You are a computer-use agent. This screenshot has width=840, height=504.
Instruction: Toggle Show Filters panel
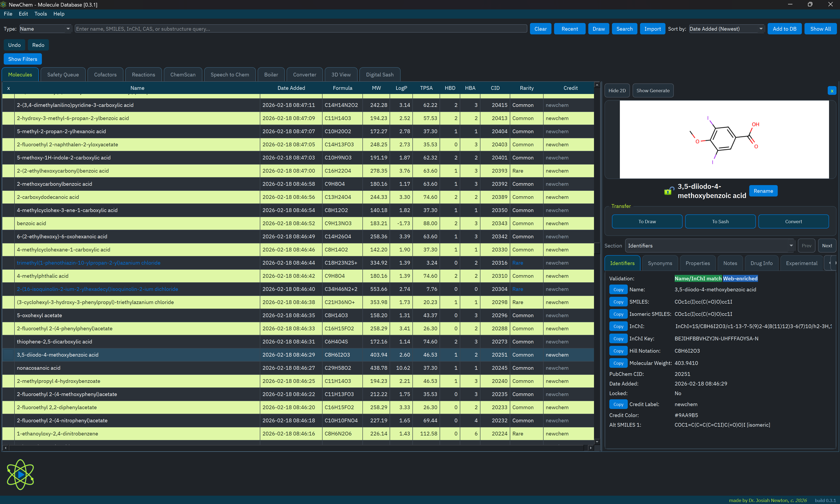tap(22, 59)
